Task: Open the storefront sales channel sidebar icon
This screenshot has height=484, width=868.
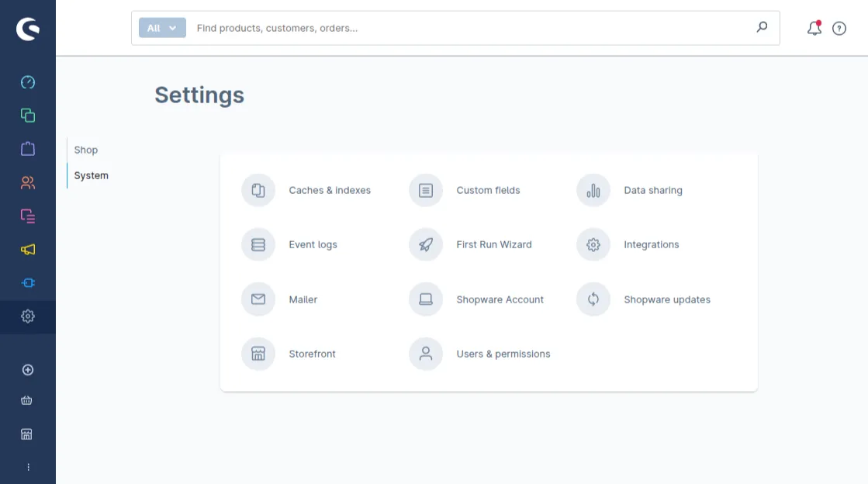Action: tap(26, 434)
